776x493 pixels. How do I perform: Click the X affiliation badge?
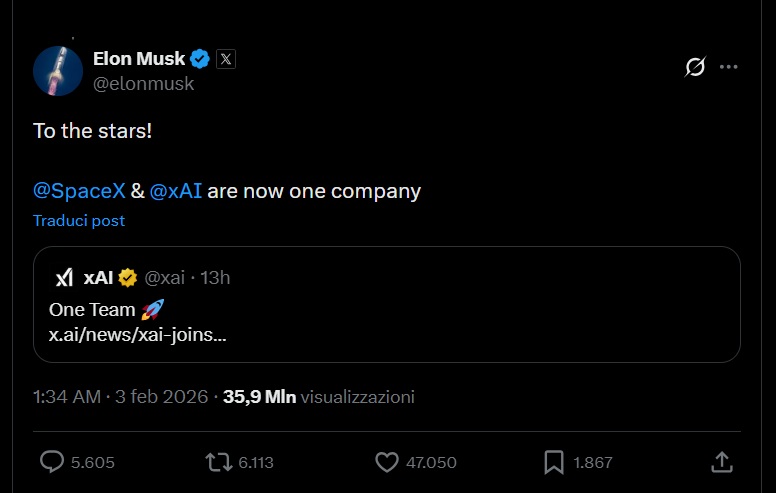[x=226, y=59]
